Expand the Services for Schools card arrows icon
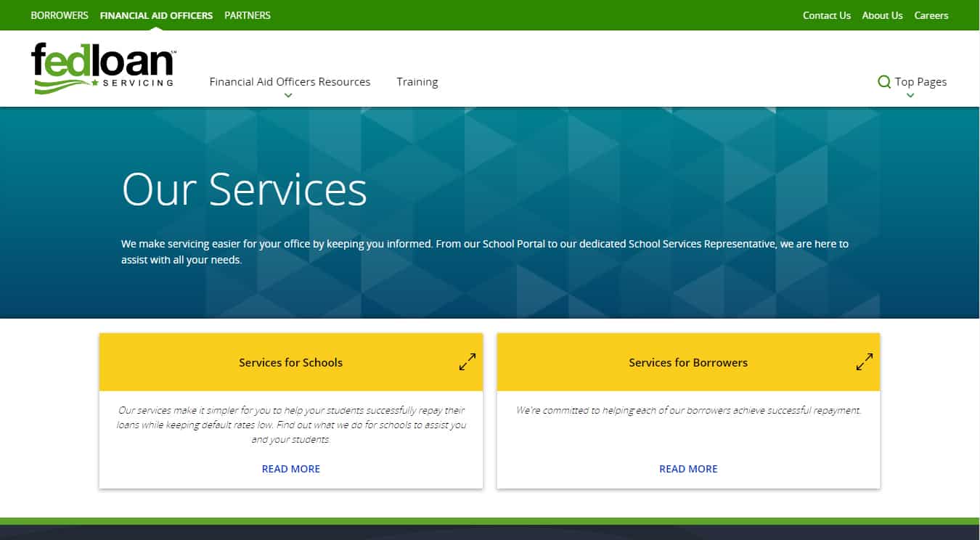Screen dimensions: 980x540 point(467,361)
